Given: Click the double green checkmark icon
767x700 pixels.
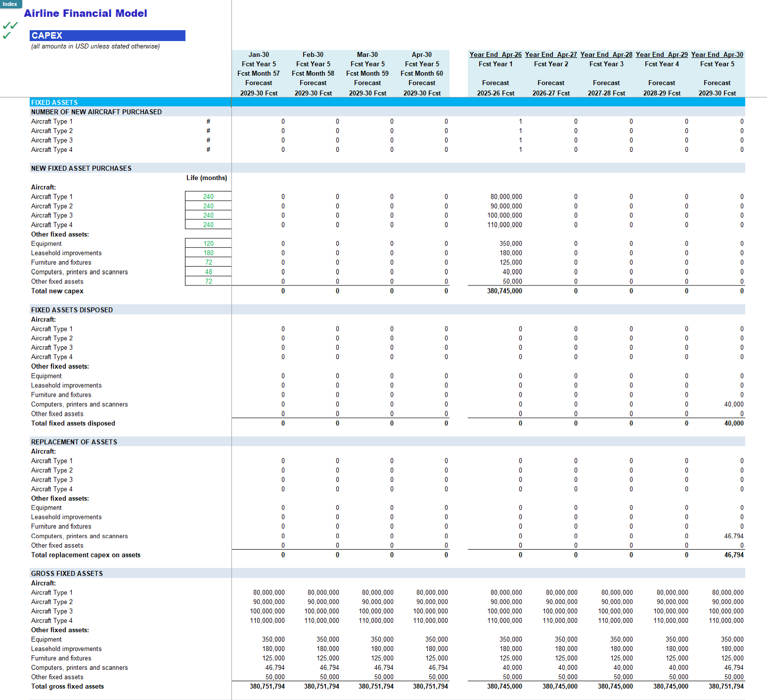Looking at the screenshot, I should (10, 25).
